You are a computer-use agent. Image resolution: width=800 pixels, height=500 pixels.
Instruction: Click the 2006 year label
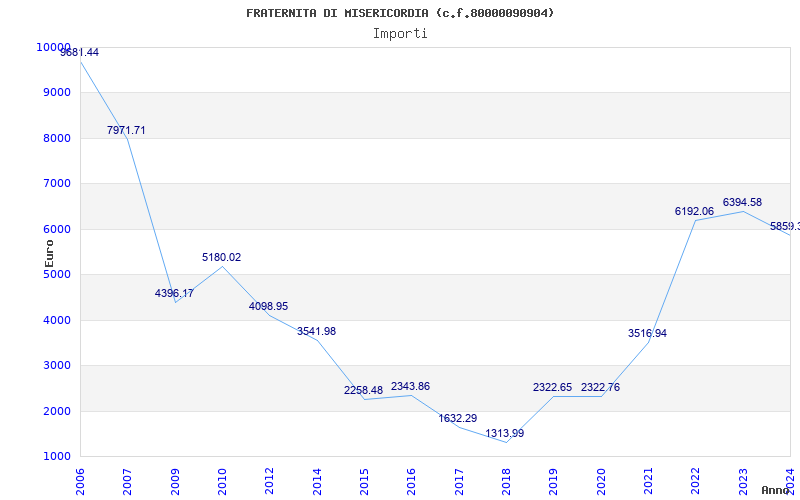pos(80,482)
